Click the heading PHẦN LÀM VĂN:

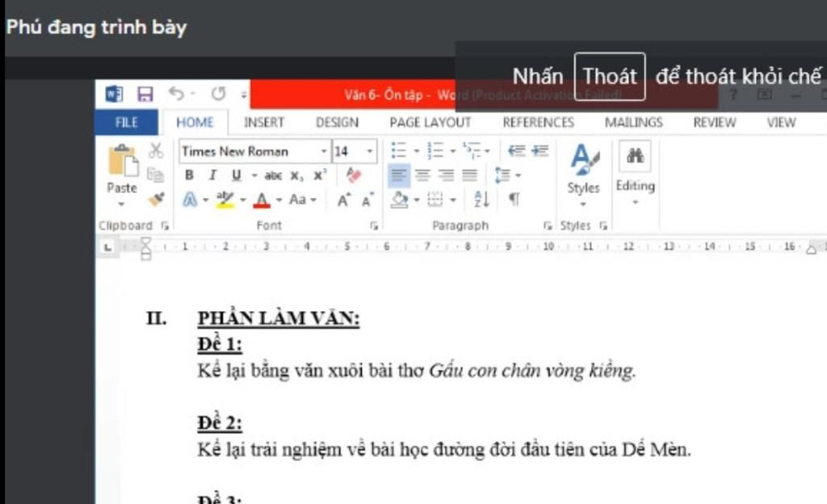tap(279, 318)
